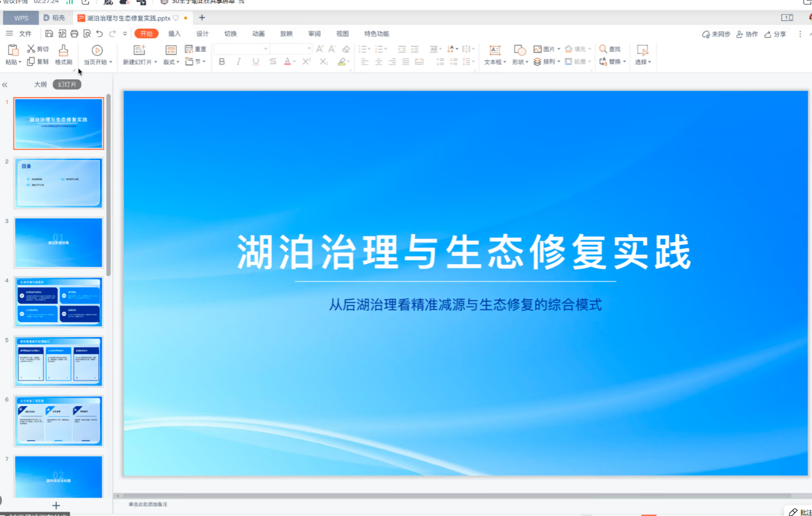
Task: Open the Insert (插入) ribbon tab
Action: (174, 34)
